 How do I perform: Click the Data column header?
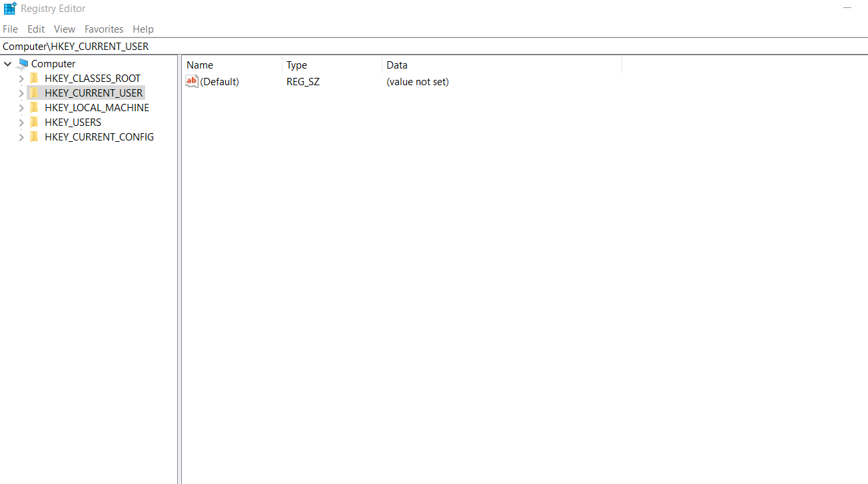click(502, 65)
